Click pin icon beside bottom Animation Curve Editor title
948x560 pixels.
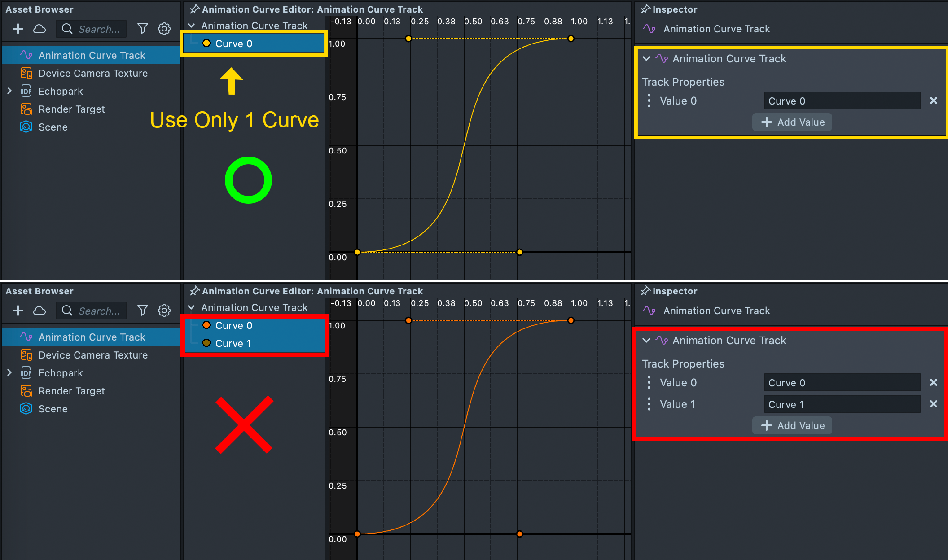click(x=194, y=291)
